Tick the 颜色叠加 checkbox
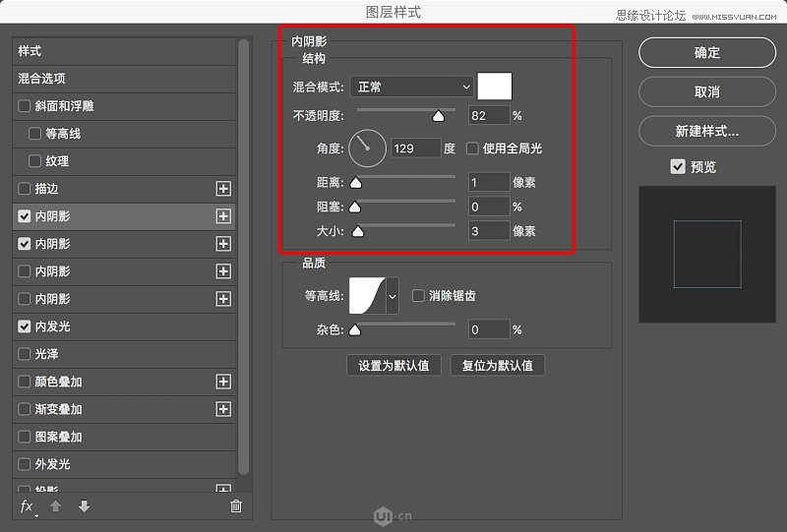Image resolution: width=787 pixels, height=532 pixels. tap(24, 382)
